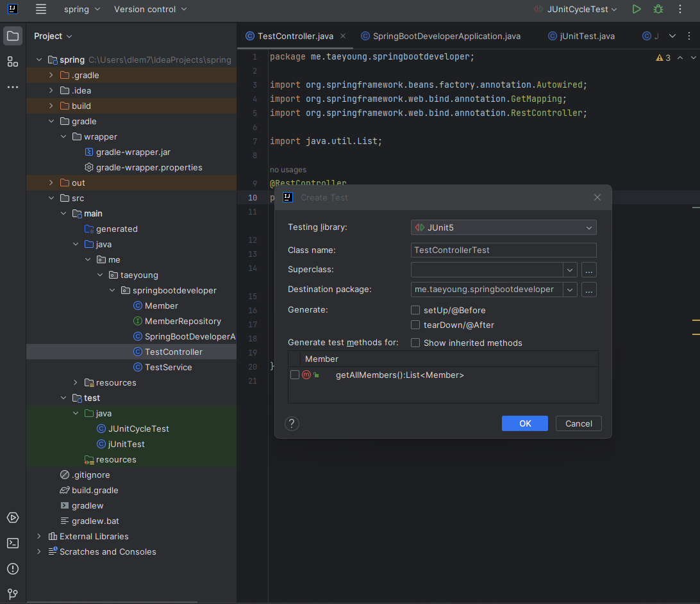
Task: Open Project view dropdown in panel header
Action: pyautogui.click(x=53, y=36)
